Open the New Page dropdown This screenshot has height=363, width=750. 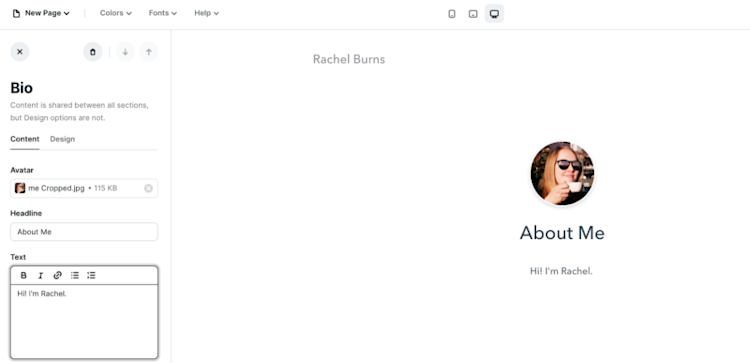pyautogui.click(x=41, y=13)
